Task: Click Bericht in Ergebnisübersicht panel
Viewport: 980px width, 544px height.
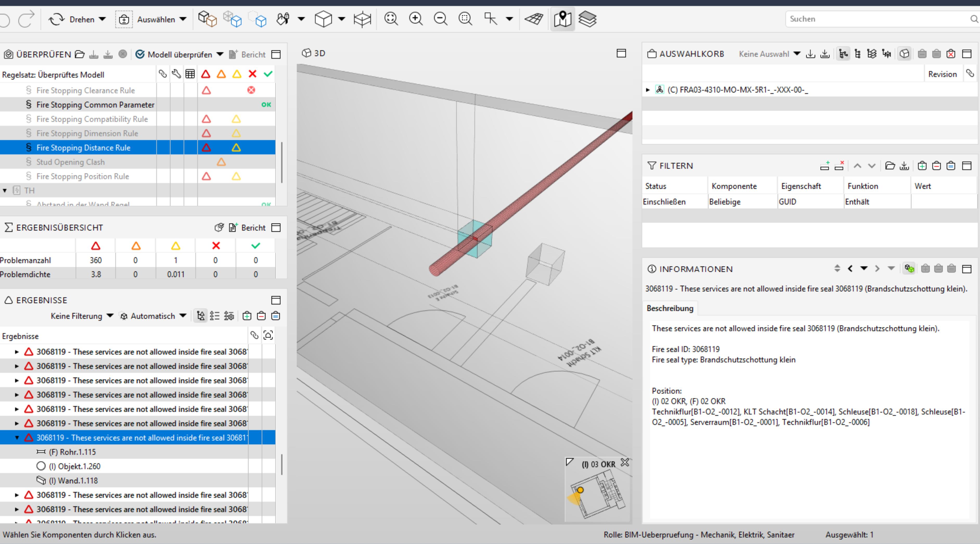Action: [x=247, y=228]
